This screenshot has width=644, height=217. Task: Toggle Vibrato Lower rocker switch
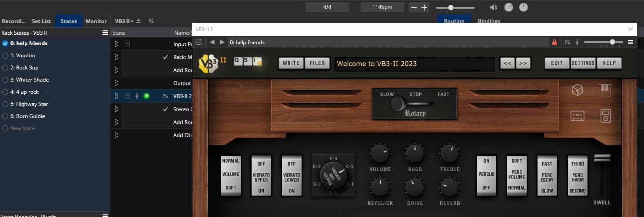pyautogui.click(x=292, y=175)
